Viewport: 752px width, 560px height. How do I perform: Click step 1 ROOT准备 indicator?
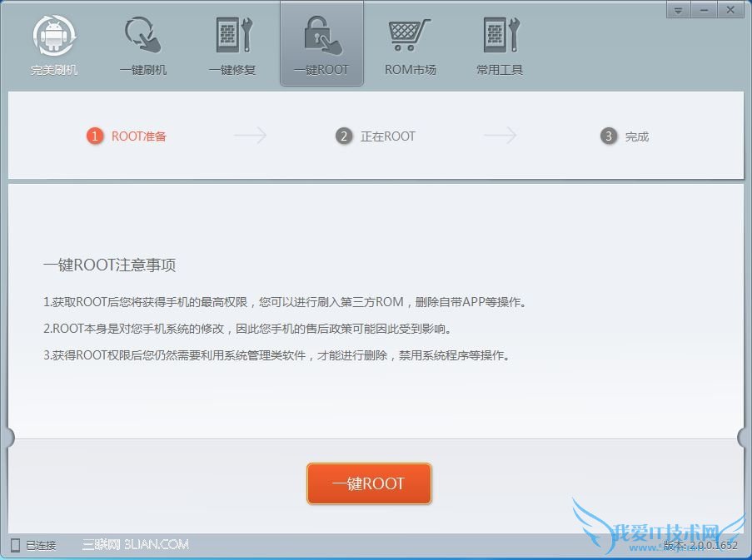[x=127, y=136]
